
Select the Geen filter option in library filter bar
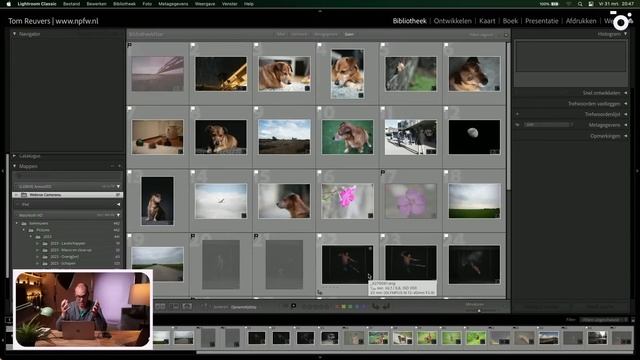[x=349, y=34]
